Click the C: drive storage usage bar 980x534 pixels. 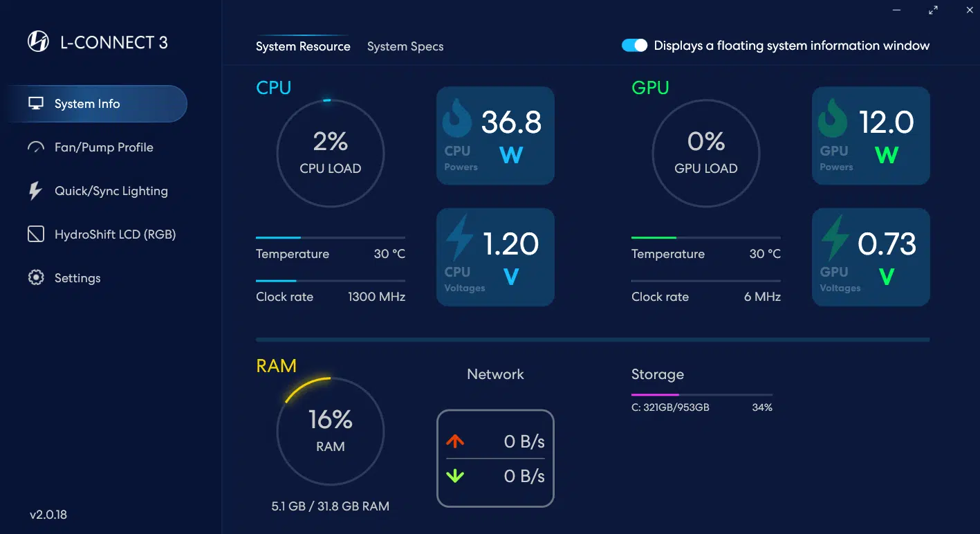click(702, 395)
